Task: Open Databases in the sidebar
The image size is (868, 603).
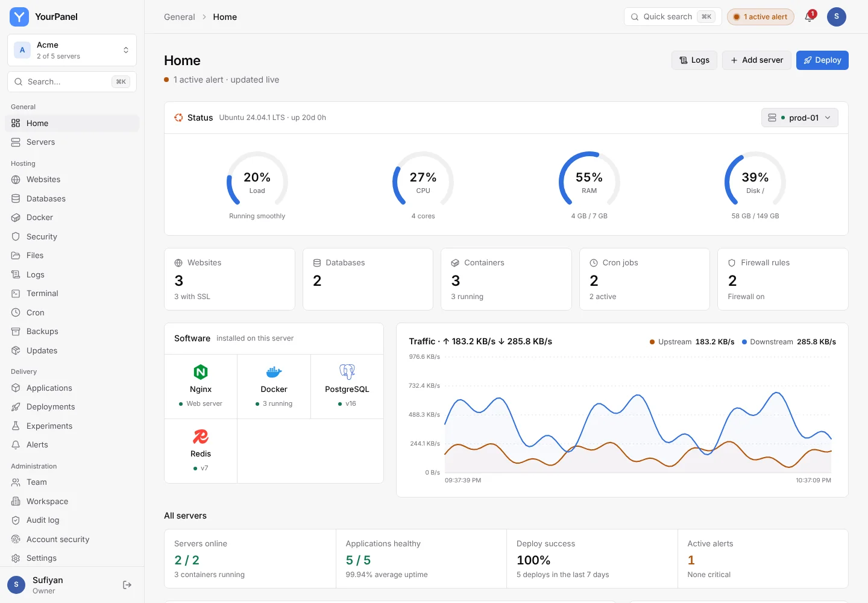Action: click(72, 199)
